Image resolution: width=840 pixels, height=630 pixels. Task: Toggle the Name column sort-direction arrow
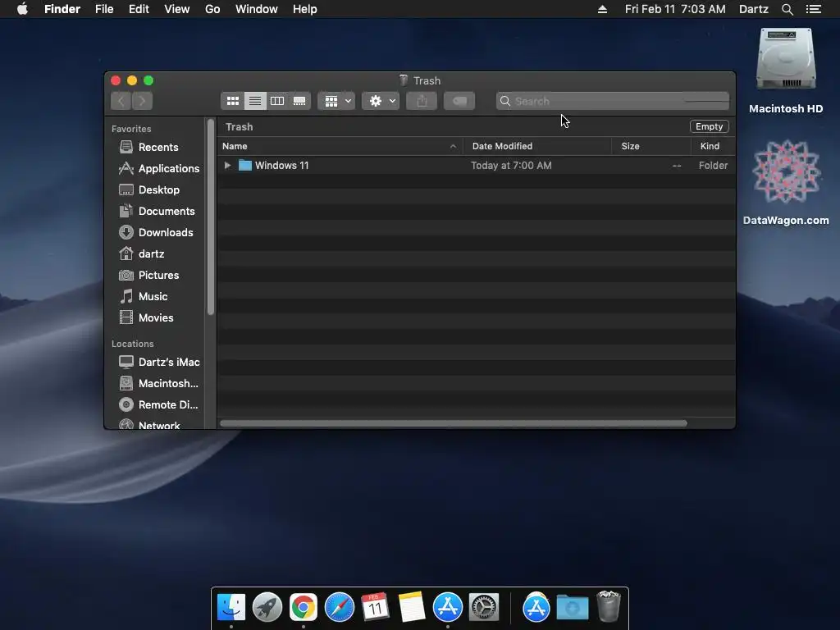click(453, 146)
